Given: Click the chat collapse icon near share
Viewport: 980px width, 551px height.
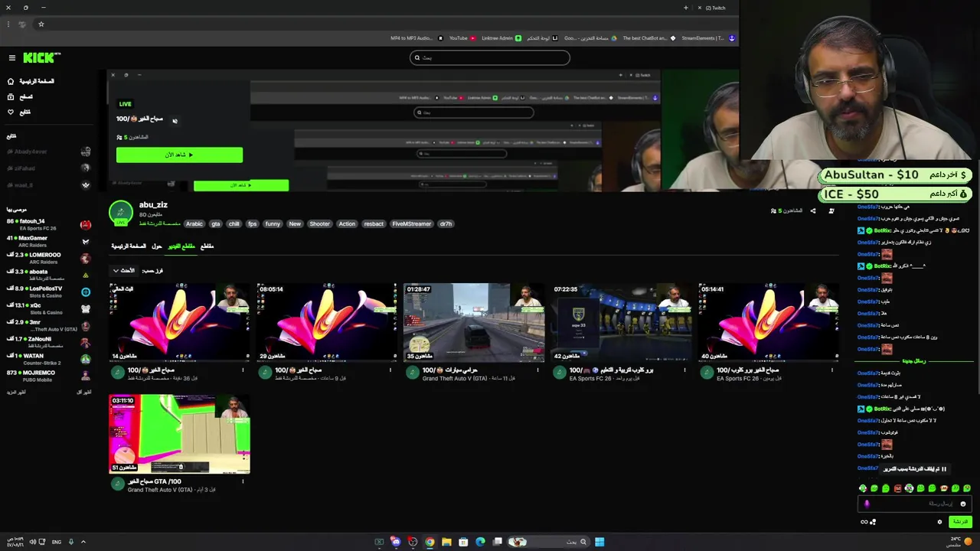Looking at the screenshot, I should (x=831, y=211).
